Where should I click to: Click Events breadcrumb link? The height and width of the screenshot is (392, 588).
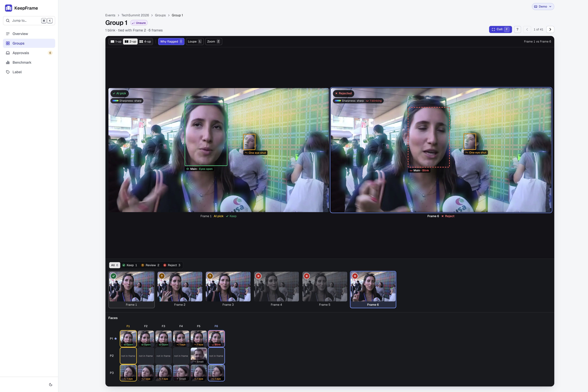tap(110, 15)
